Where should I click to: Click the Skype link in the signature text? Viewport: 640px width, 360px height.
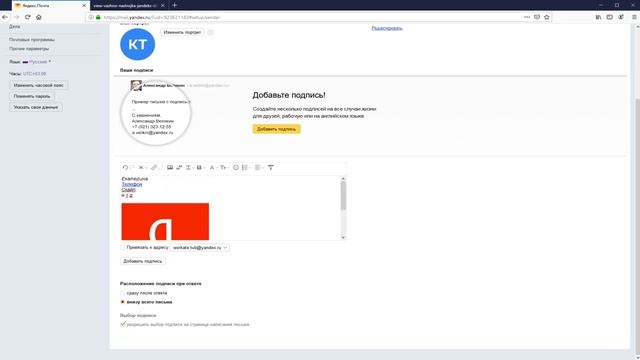(129, 190)
